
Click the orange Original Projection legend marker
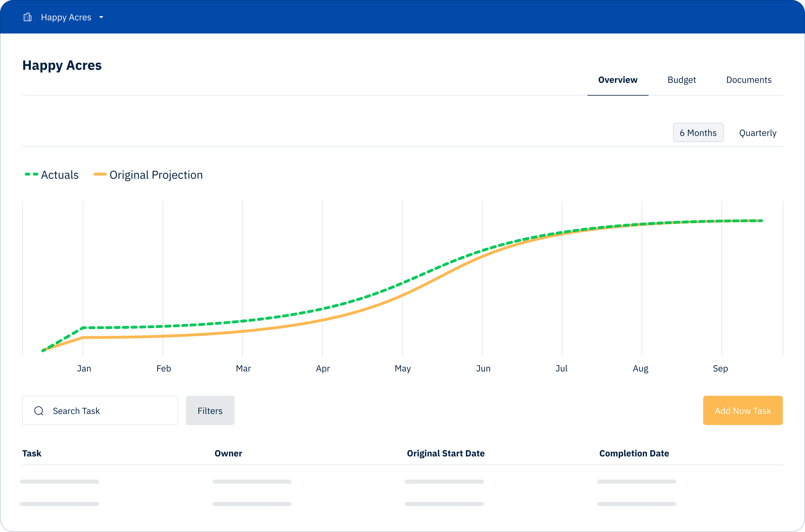pos(100,174)
